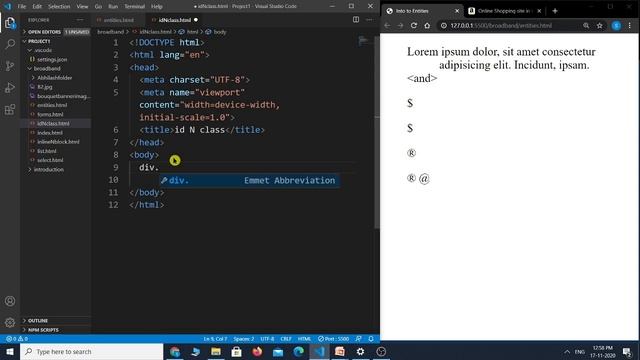Viewport: 640px width, 360px height.
Task: Open Windows Settings gear from the taskbar
Action: 360,351
